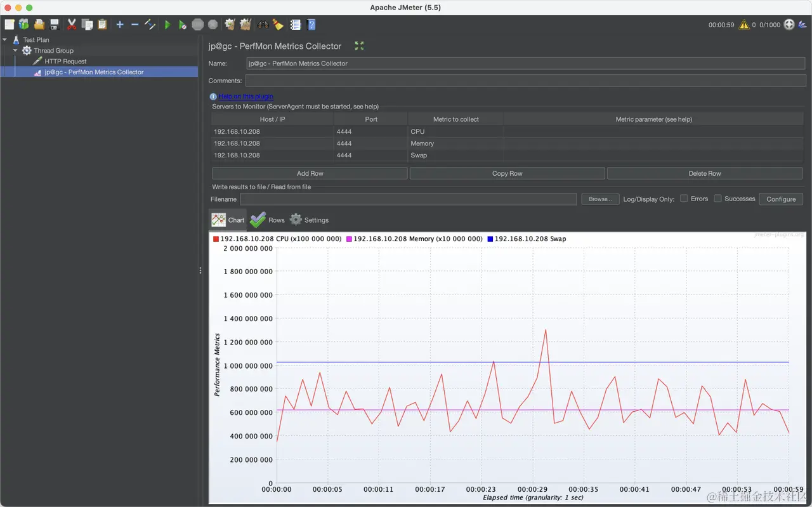Image resolution: width=812 pixels, height=507 pixels.
Task: Select the HTTP Request tree item
Action: click(x=65, y=61)
